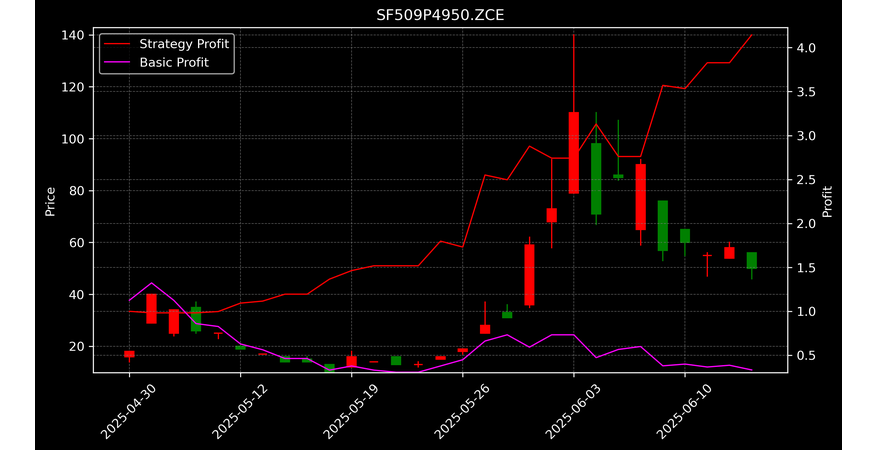
Task: Click the Price axis label
Action: click(x=50, y=202)
